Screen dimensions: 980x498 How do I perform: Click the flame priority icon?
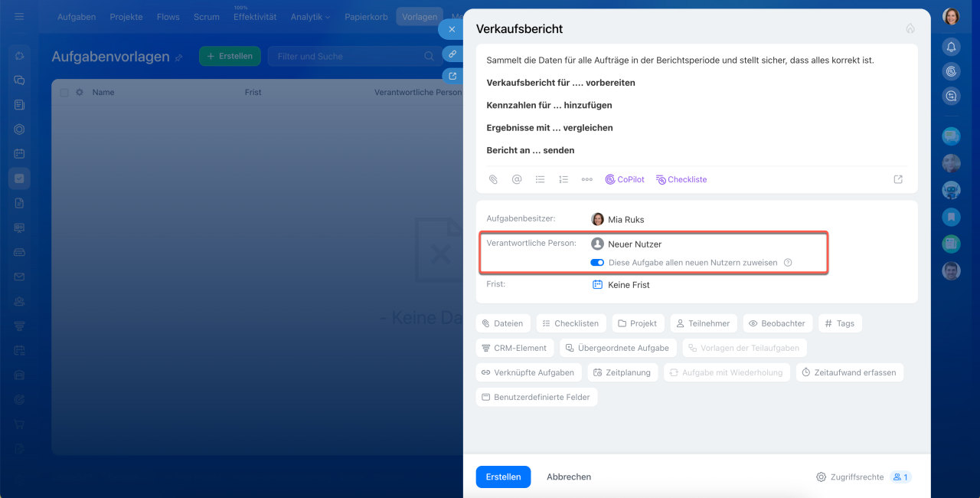(x=910, y=28)
